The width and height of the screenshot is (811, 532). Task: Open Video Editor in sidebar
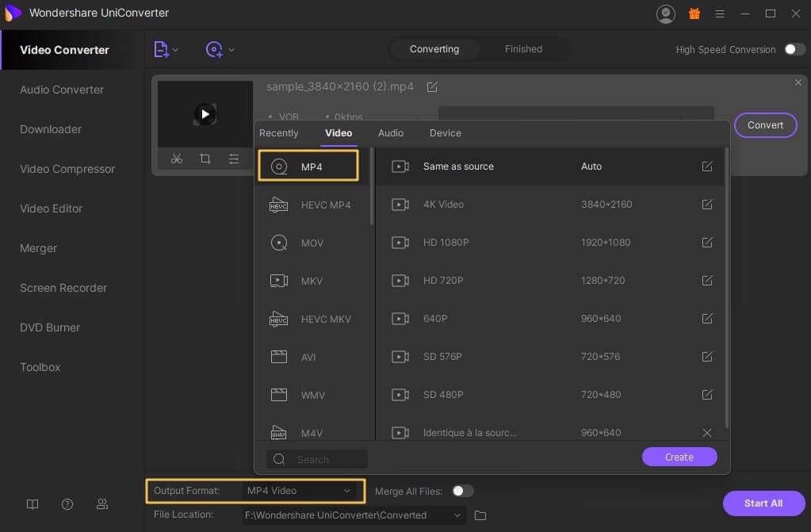51,209
